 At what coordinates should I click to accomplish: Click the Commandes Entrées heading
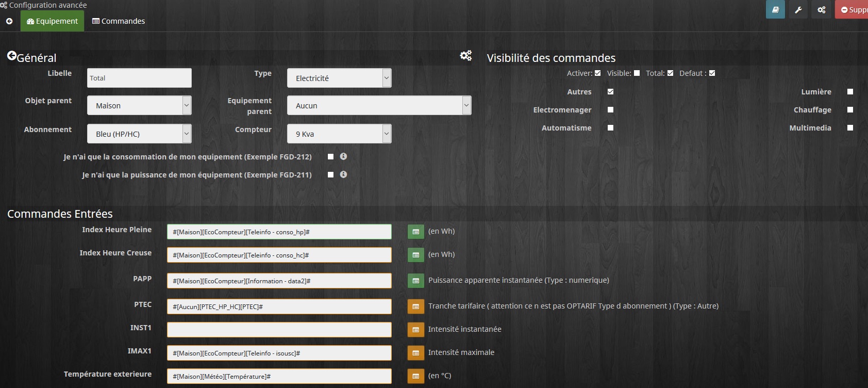tap(60, 214)
